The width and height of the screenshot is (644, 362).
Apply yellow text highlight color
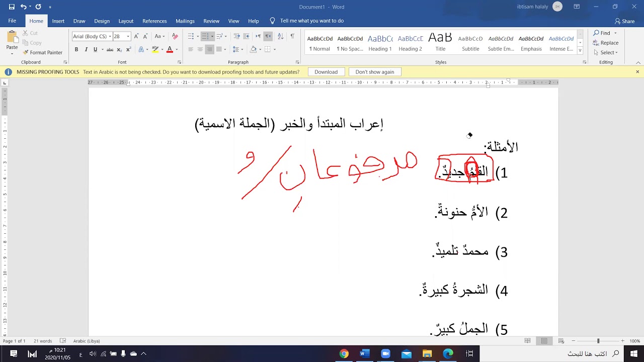[155, 49]
